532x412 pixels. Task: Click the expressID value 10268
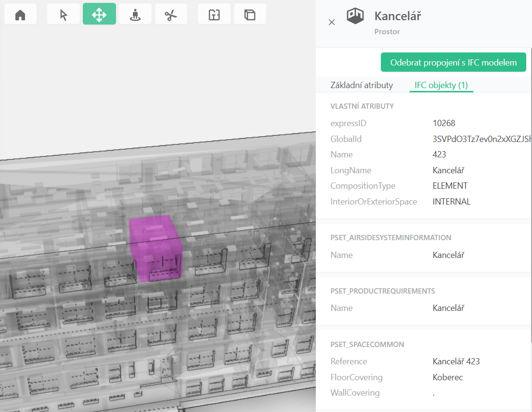(x=444, y=123)
